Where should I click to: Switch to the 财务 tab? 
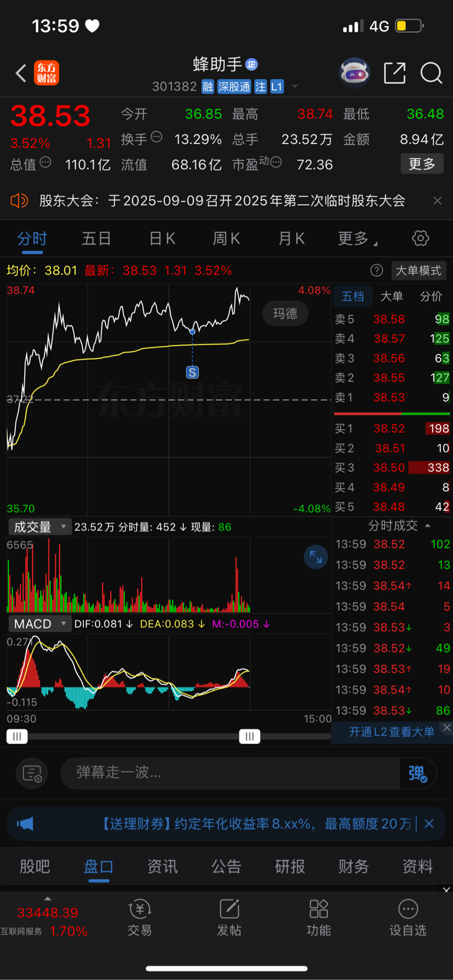click(354, 866)
